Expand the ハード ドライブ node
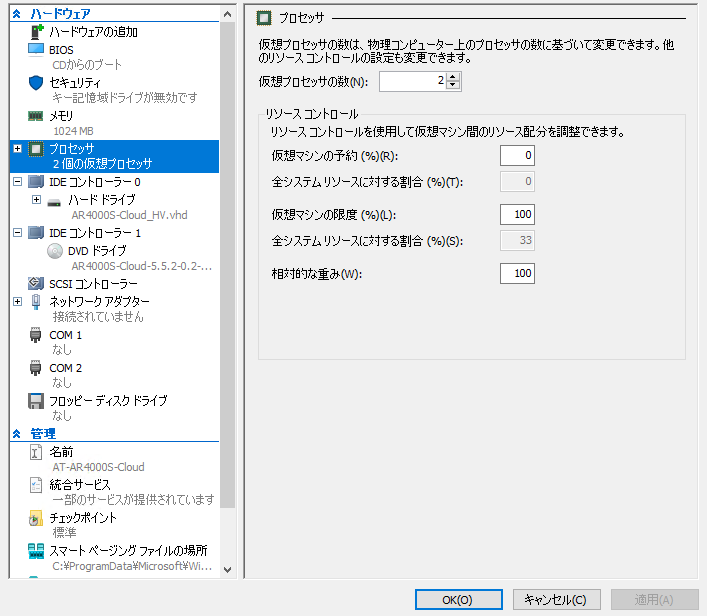The width and height of the screenshot is (707, 616). click(x=37, y=199)
